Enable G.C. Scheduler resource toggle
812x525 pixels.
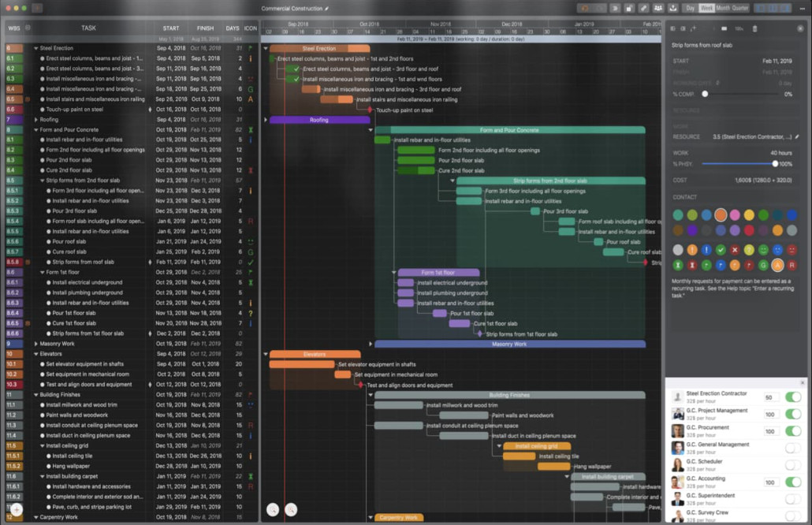pyautogui.click(x=793, y=465)
